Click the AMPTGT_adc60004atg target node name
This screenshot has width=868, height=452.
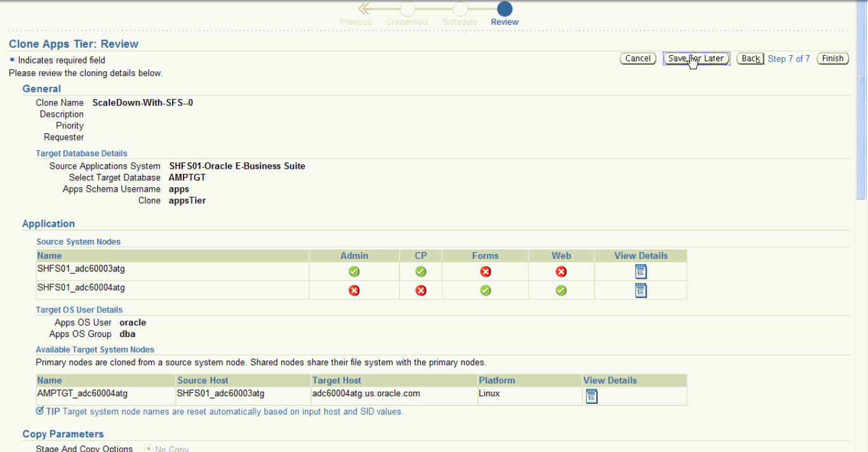[x=83, y=393]
